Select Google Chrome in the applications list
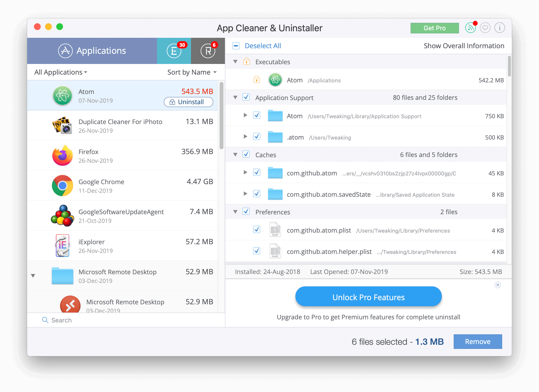The image size is (539, 392). (122, 186)
